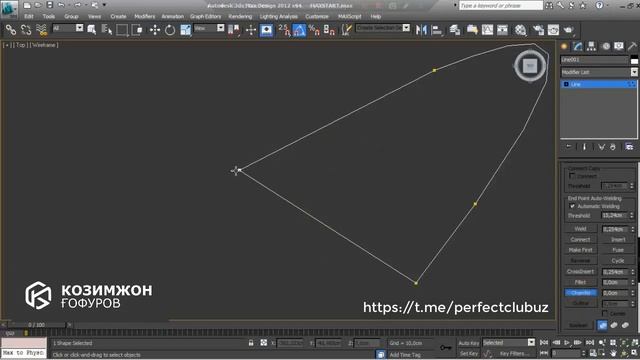Viewport: 640px width, 360px height.
Task: Click the Unlink Selection tool
Action: click(26, 30)
